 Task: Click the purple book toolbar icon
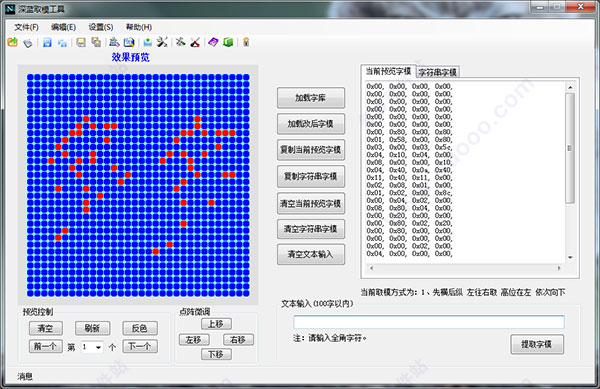coord(213,42)
